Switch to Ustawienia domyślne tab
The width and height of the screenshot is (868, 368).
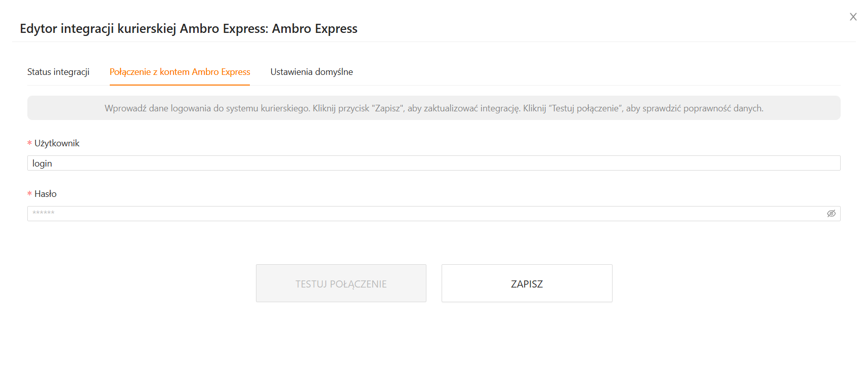coord(312,72)
